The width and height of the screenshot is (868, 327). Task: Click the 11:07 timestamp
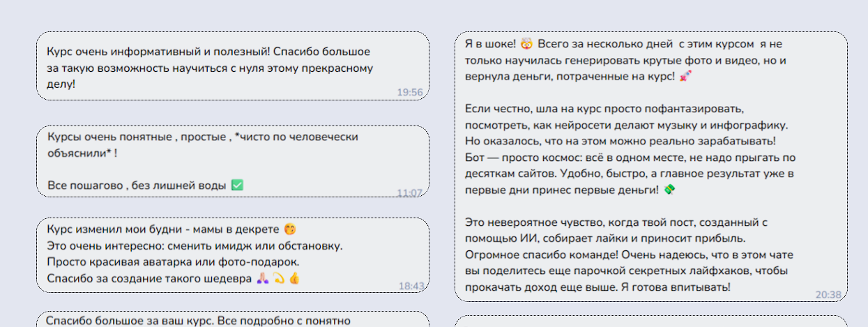pyautogui.click(x=410, y=192)
